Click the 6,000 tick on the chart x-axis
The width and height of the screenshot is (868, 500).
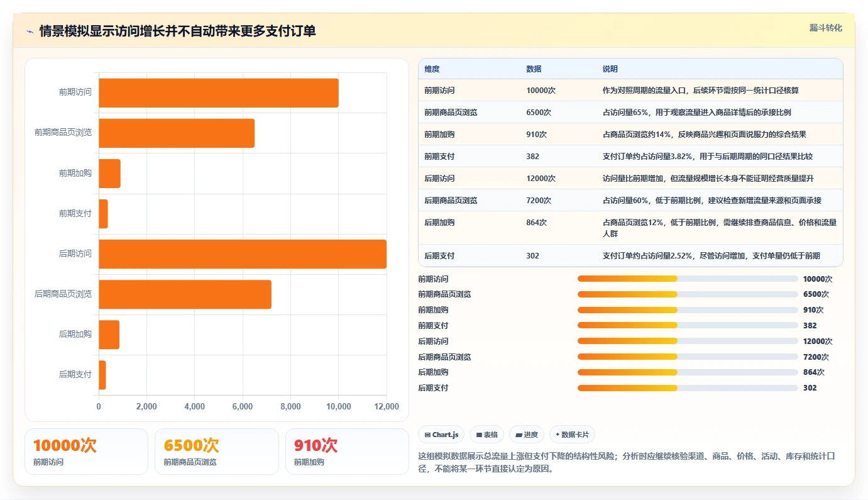[x=243, y=407]
